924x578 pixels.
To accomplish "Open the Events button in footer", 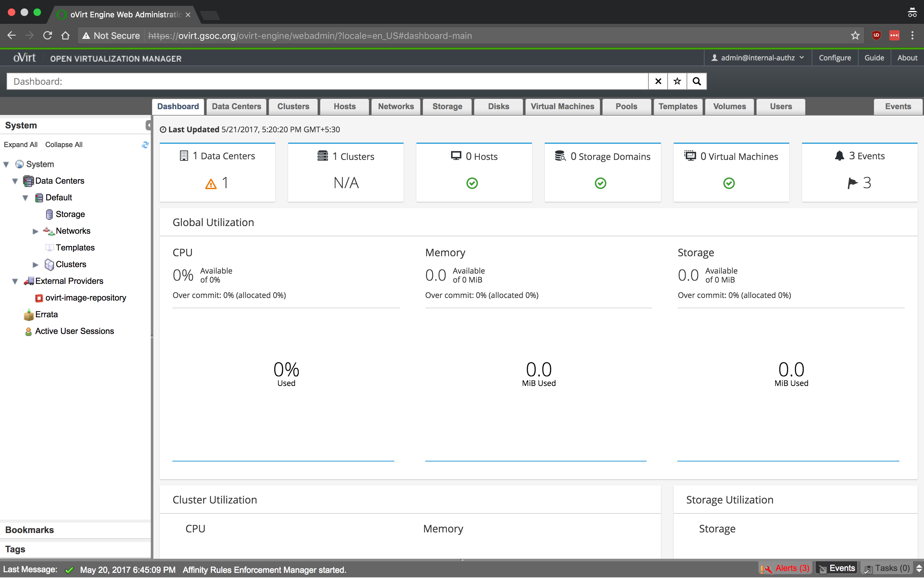I will pyautogui.click(x=837, y=568).
